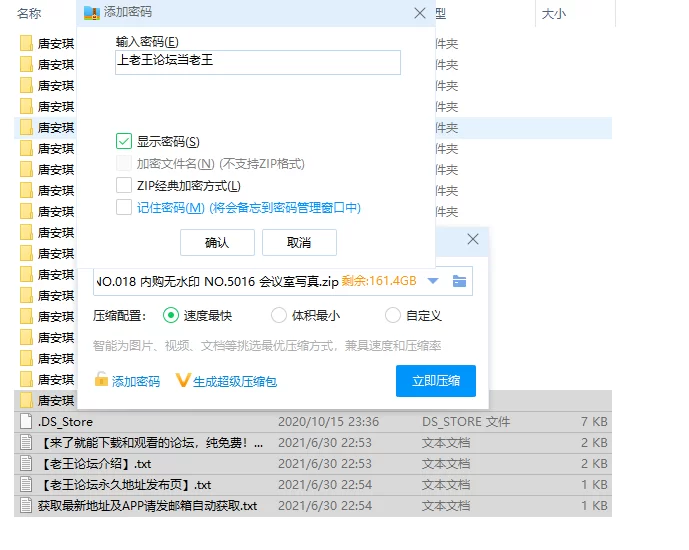The width and height of the screenshot is (689, 550).
Task: Select 速度最快 compression option
Action: coord(170,315)
